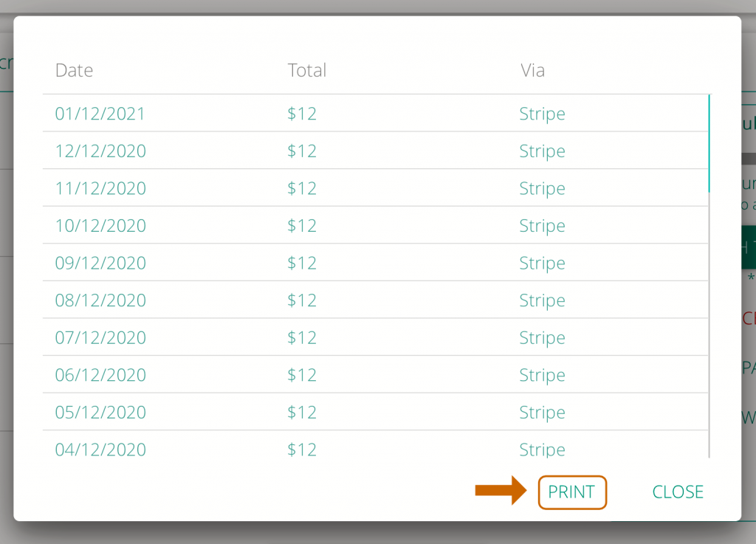Select the 08/12/2020 payment record
The height and width of the screenshot is (544, 756).
coord(101,300)
